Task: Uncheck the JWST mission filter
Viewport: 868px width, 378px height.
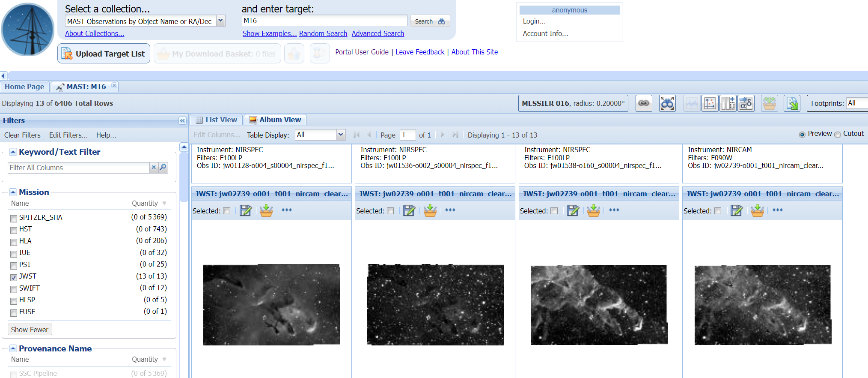Action: click(x=14, y=277)
